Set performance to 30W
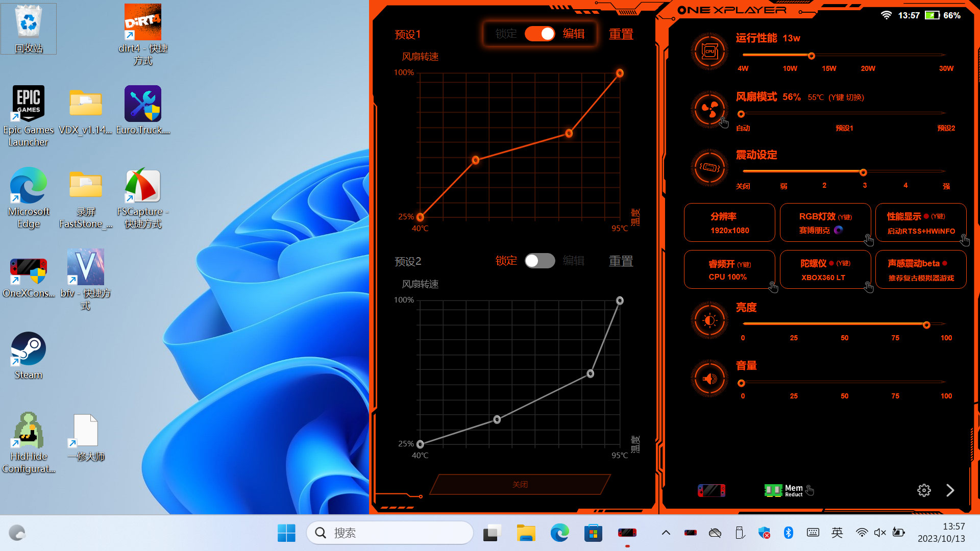Viewport: 980px width, 551px height. pos(946,68)
